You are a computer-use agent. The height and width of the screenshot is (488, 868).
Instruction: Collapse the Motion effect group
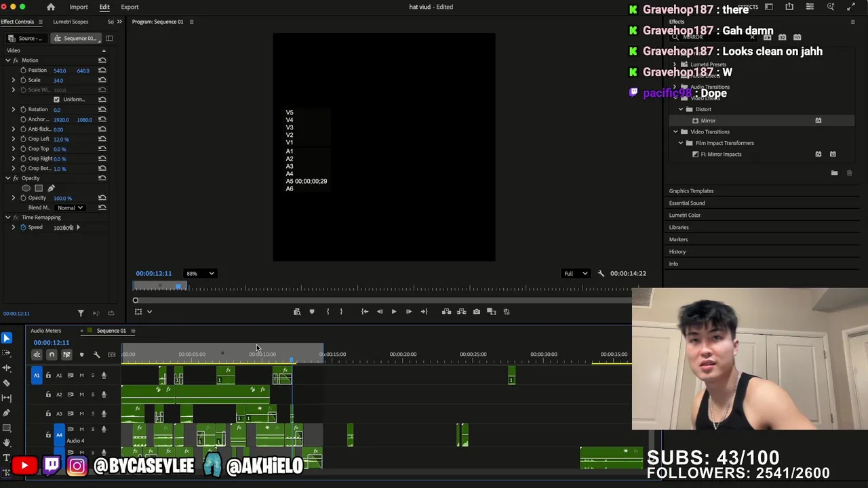coord(7,60)
